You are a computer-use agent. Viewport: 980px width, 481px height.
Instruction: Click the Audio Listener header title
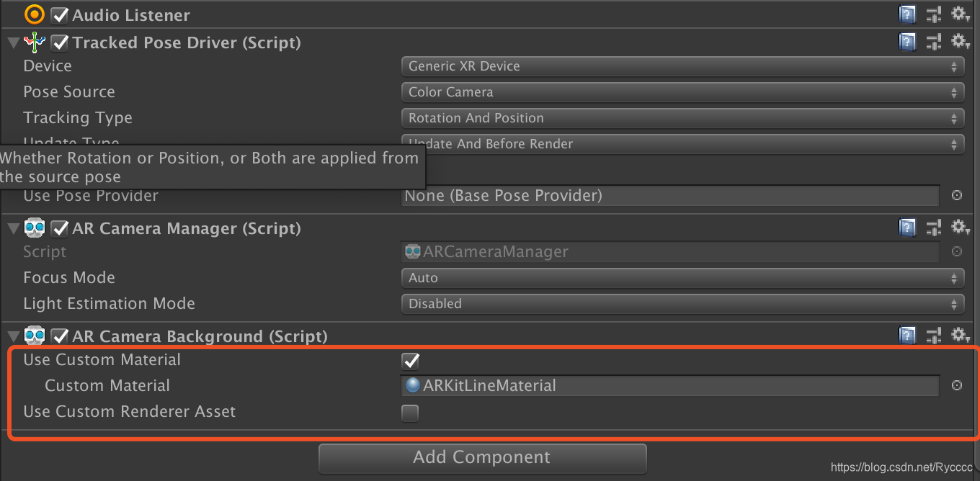[131, 15]
